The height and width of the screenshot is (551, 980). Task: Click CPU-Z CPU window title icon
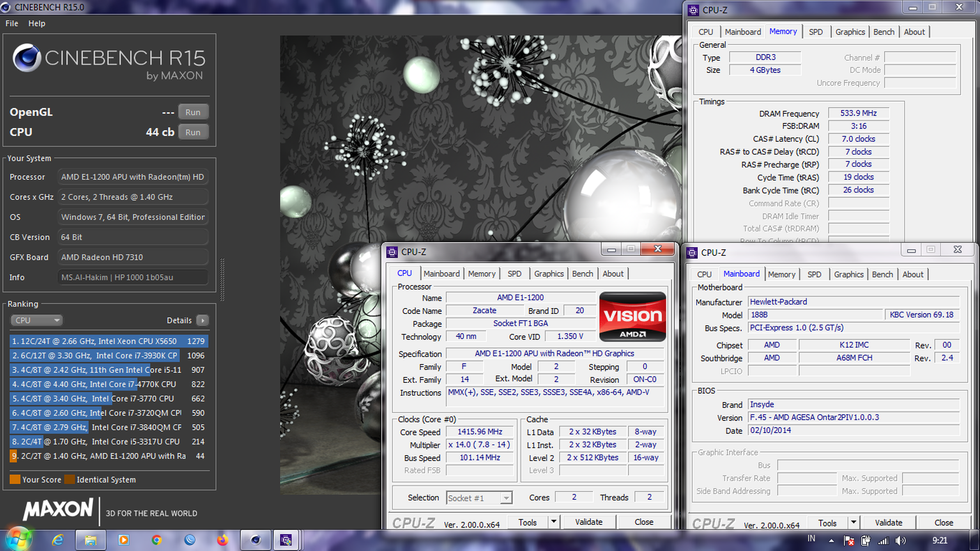click(x=392, y=252)
